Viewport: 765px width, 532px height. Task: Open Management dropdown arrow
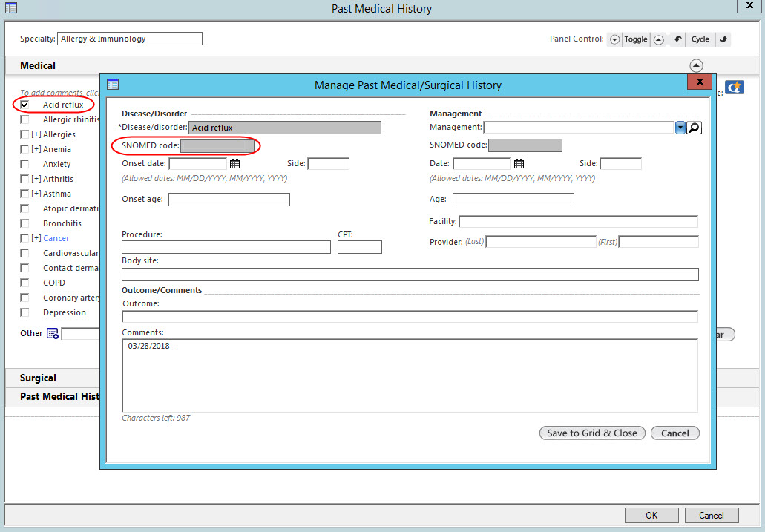click(x=680, y=128)
